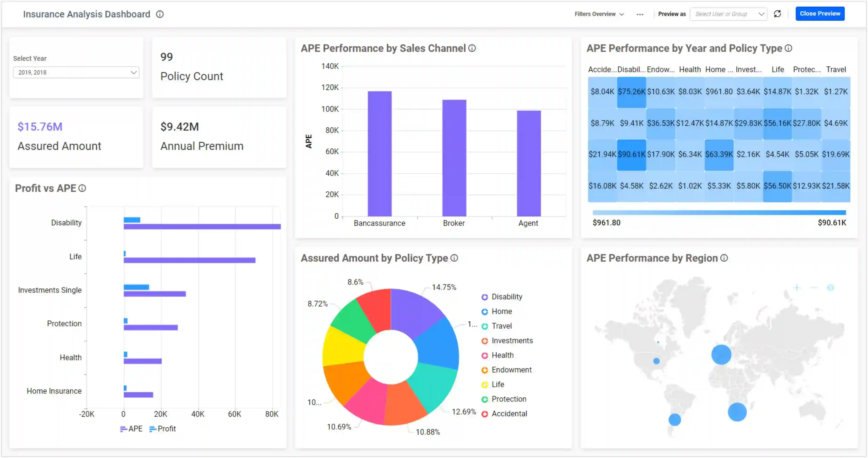Click the heatmap color gradient scale bar
868x458 pixels.
tap(719, 213)
